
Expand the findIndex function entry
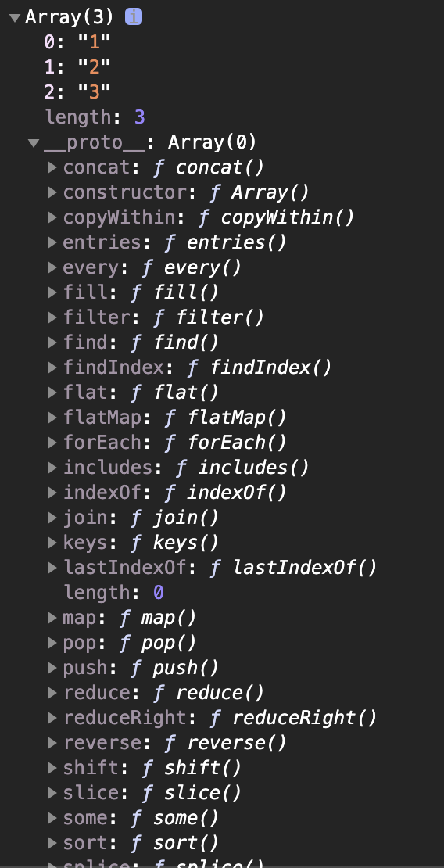(52, 367)
